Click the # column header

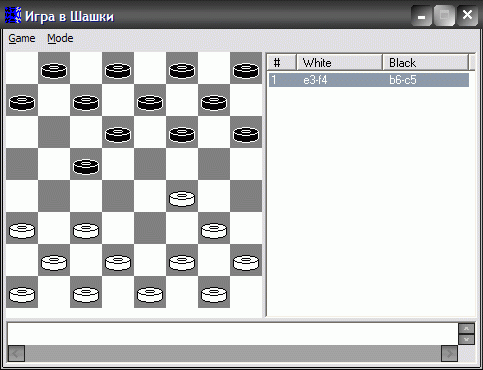(282, 62)
